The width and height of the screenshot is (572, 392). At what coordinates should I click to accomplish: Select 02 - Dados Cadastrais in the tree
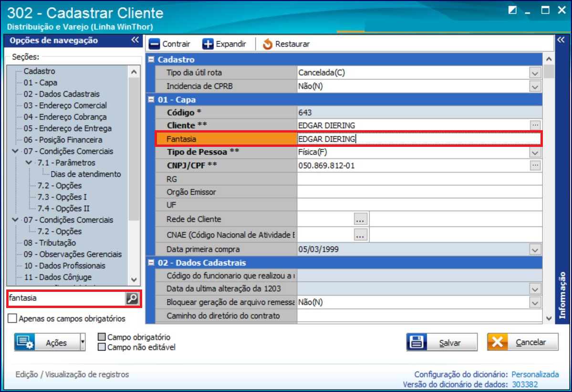coord(62,94)
